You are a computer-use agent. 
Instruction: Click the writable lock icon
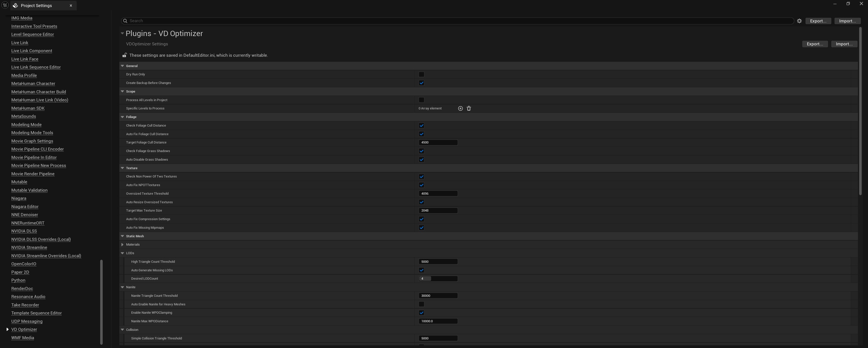(125, 55)
